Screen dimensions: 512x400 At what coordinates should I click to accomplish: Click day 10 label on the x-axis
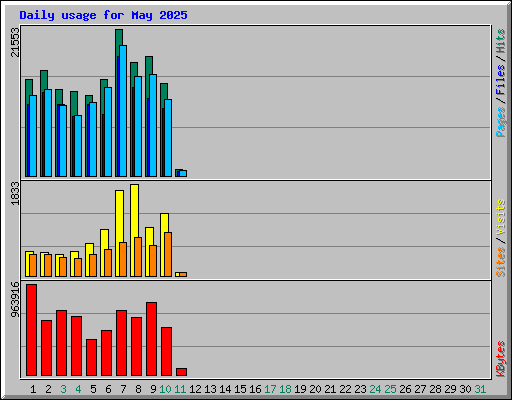[166, 389]
